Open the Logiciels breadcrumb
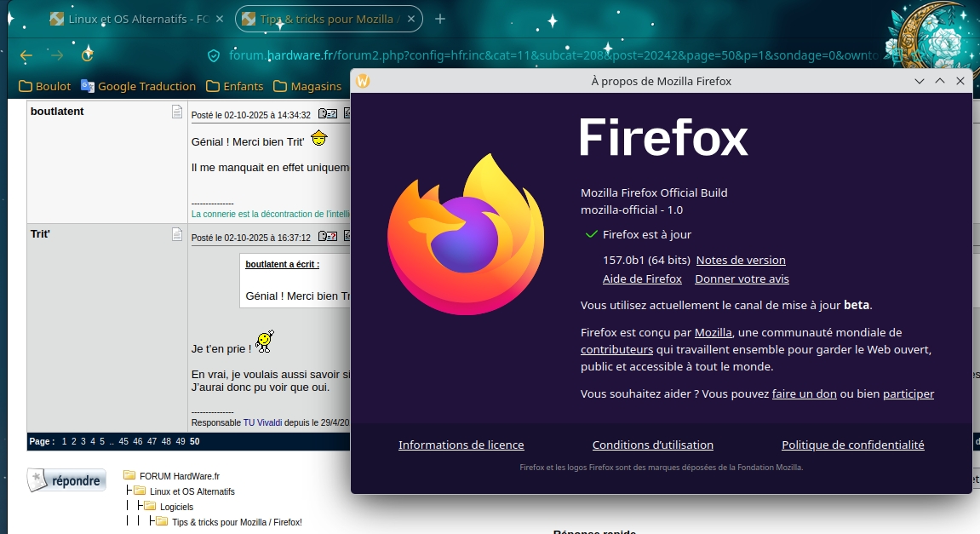Screen dimensions: 980x534 (x=176, y=507)
